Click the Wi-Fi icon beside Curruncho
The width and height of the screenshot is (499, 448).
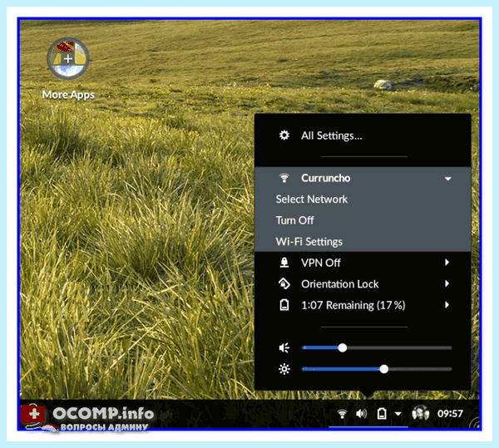[x=284, y=178]
